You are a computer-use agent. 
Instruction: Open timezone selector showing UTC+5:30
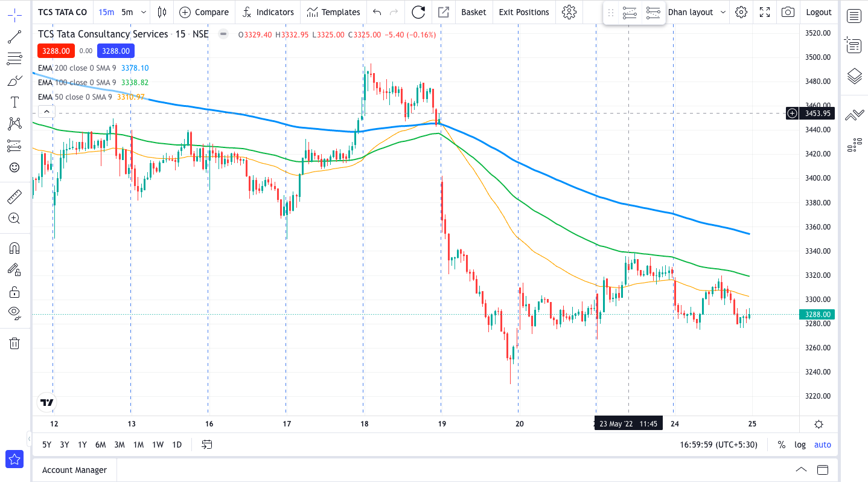click(x=718, y=445)
